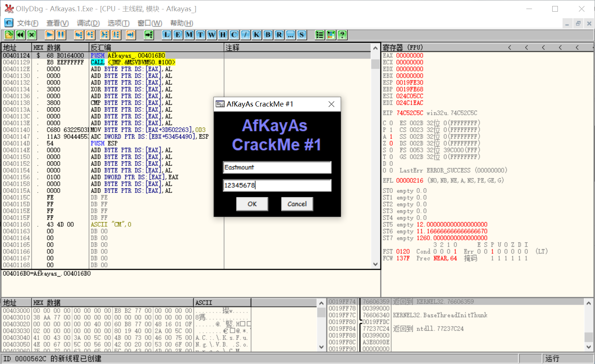Show Windows list (W button)

(x=212, y=35)
